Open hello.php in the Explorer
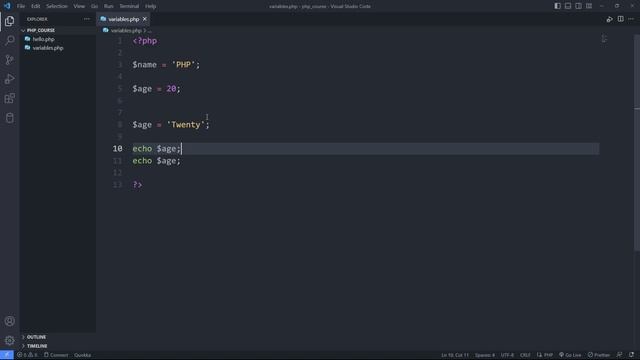 click(x=43, y=39)
